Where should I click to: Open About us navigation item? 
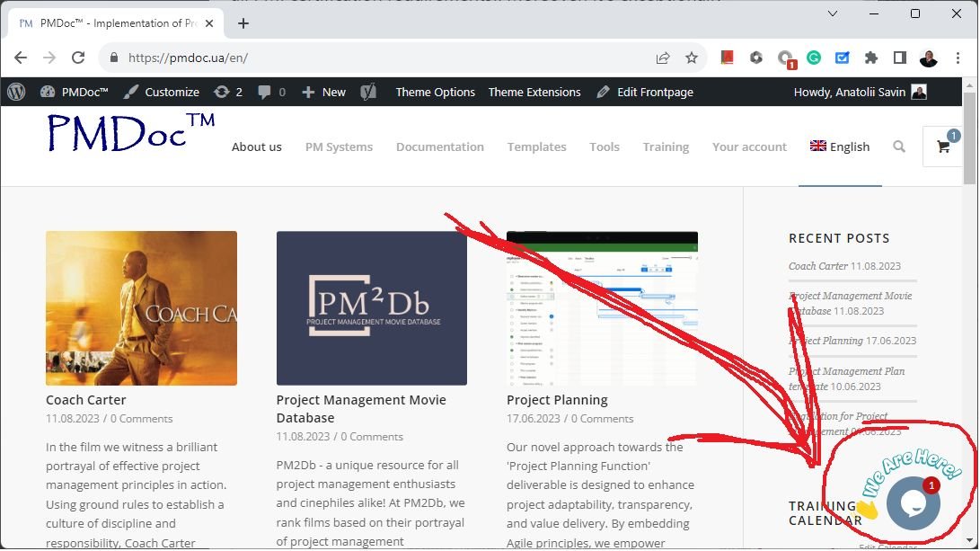pyautogui.click(x=256, y=147)
